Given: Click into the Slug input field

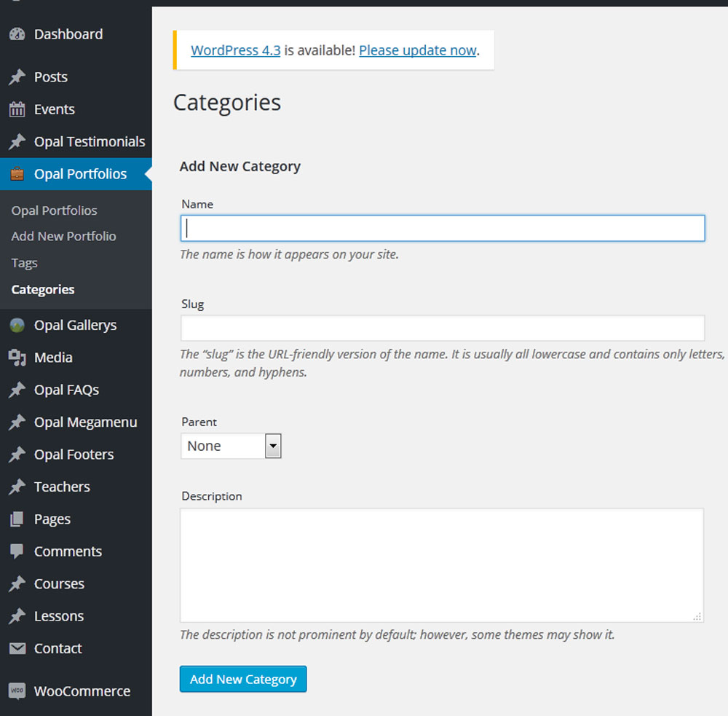Looking at the screenshot, I should tap(442, 328).
